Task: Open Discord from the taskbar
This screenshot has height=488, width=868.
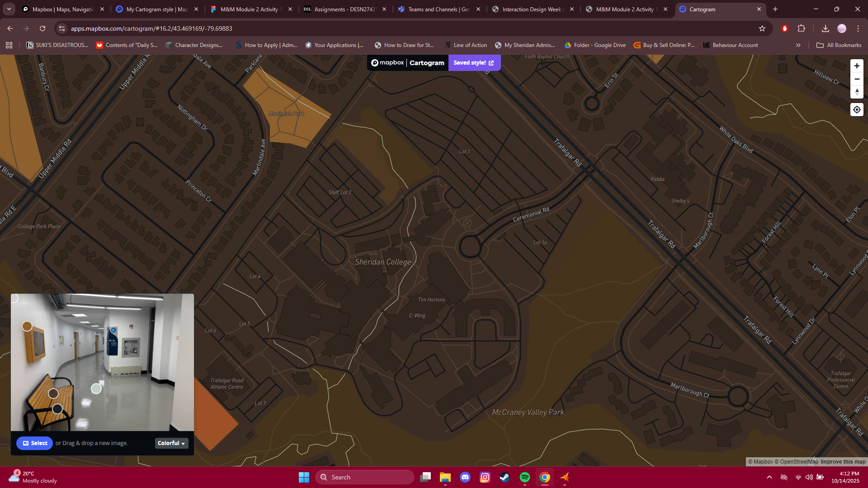Action: 465,477
